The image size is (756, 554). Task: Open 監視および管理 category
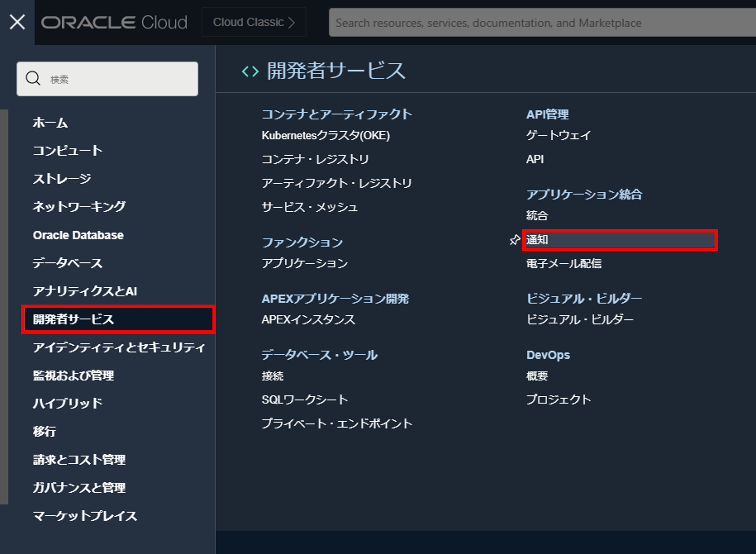click(x=74, y=376)
